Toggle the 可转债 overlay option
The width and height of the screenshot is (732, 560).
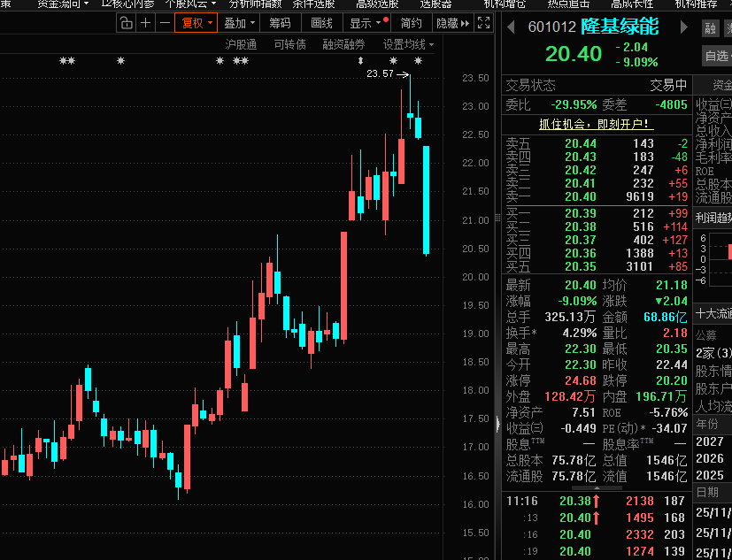coord(289,44)
